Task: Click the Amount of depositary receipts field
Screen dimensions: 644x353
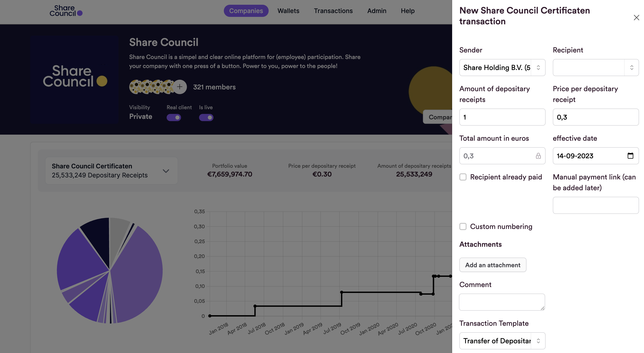Action: coord(502,117)
